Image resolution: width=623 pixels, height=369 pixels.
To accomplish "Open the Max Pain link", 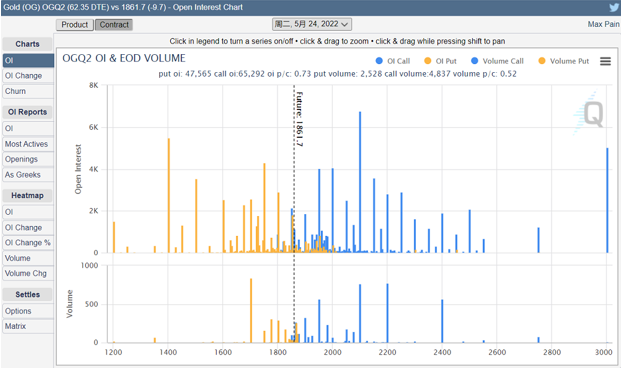I will pos(603,24).
